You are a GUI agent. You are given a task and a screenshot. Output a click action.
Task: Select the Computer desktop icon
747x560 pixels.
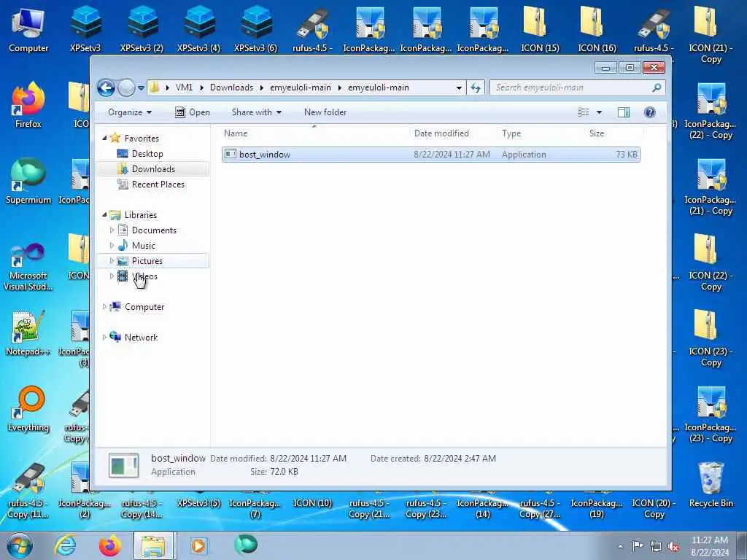(x=28, y=29)
